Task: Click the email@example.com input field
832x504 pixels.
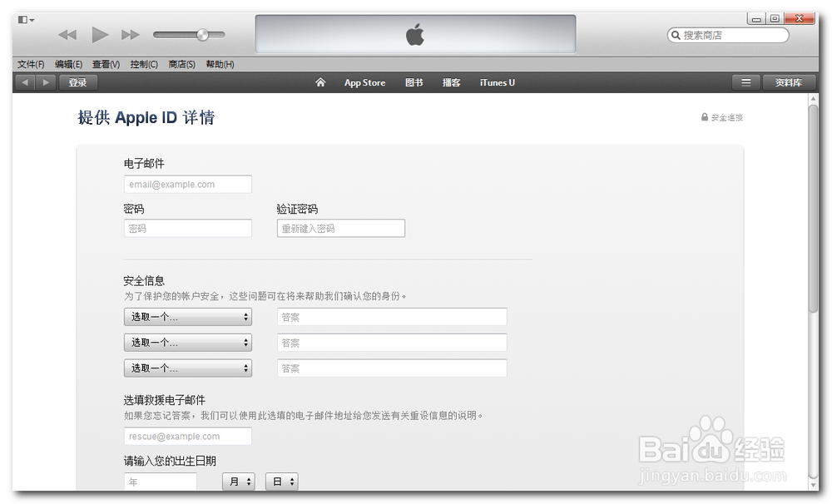Action: tap(188, 185)
